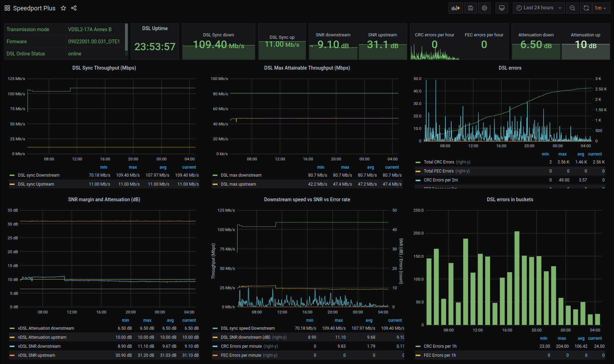The image size is (614, 364).
Task: Save the dashboard
Action: tap(471, 8)
